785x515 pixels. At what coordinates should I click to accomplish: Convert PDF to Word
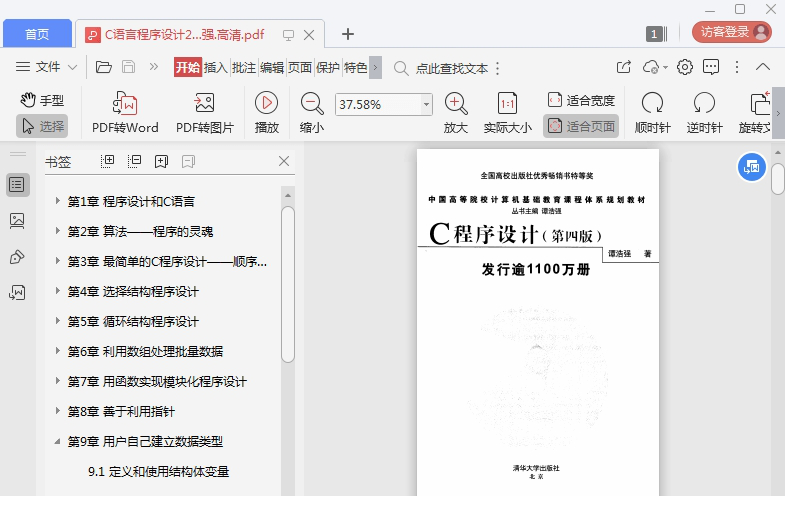(125, 113)
